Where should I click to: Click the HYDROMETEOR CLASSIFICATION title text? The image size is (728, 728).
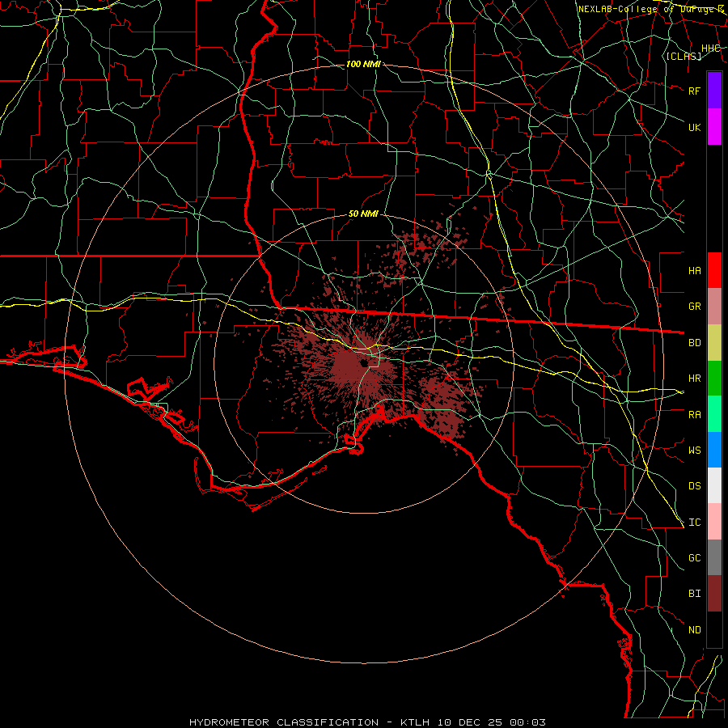284,722
